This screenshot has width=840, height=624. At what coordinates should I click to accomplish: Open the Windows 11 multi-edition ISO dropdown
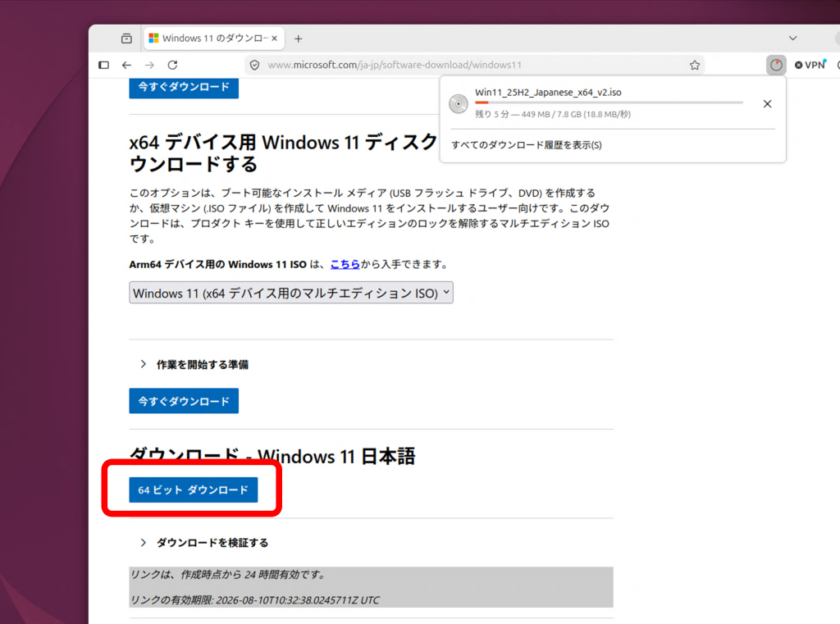tap(291, 293)
